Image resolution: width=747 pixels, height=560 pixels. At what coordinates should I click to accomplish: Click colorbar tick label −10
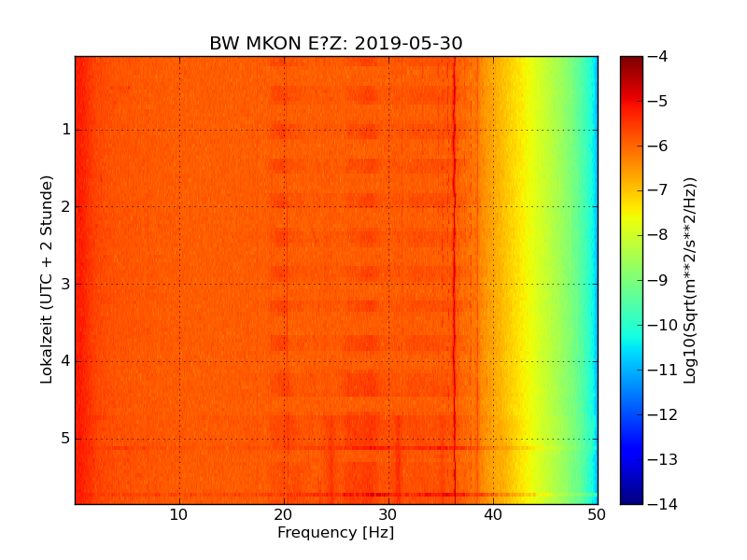click(x=663, y=325)
